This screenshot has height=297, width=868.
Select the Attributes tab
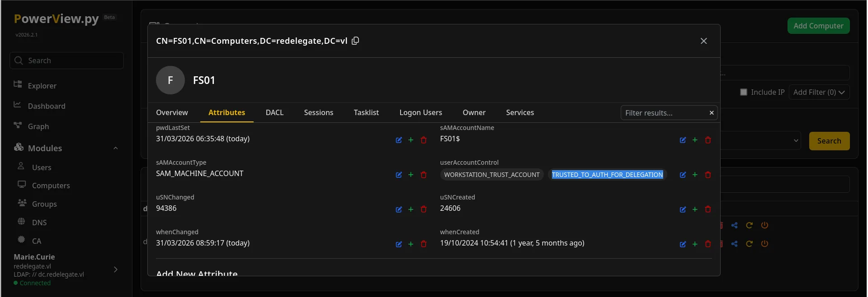(226, 112)
